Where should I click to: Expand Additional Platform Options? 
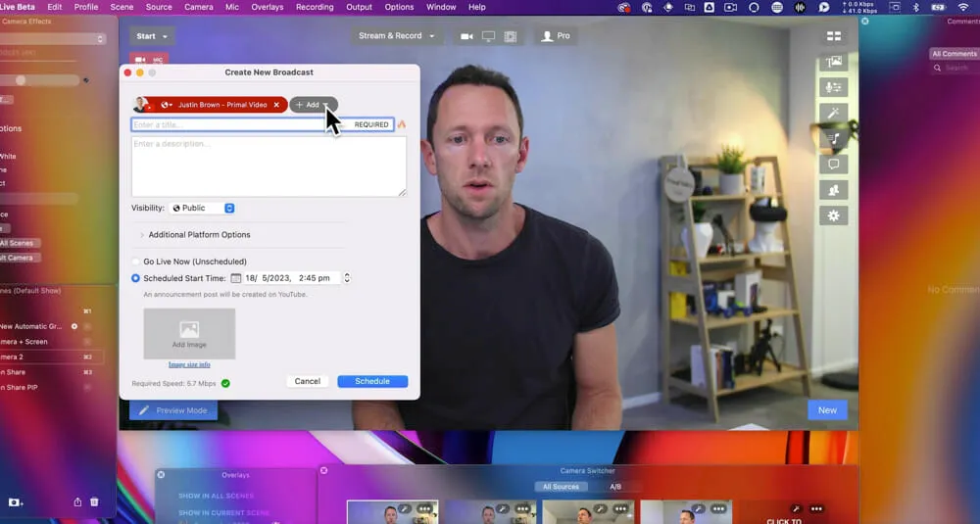(x=199, y=235)
